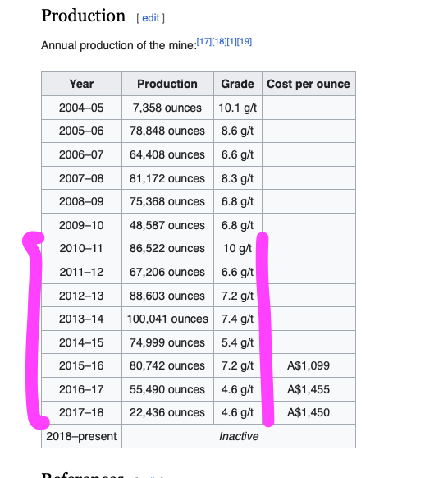Viewport: 448px width, 478px height.
Task: Click the Production section heading
Action: click(x=84, y=16)
